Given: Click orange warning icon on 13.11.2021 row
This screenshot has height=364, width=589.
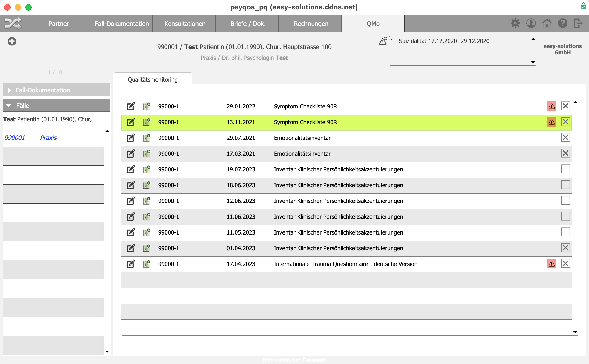Looking at the screenshot, I should pyautogui.click(x=552, y=122).
